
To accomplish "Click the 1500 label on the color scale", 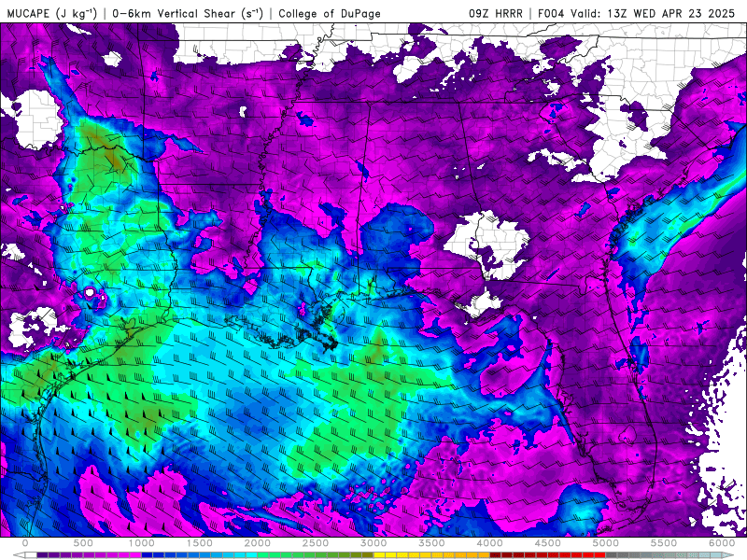I will point(199,543).
